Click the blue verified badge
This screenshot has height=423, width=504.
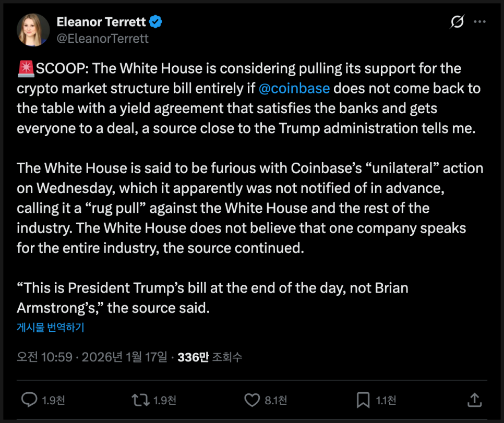[156, 22]
